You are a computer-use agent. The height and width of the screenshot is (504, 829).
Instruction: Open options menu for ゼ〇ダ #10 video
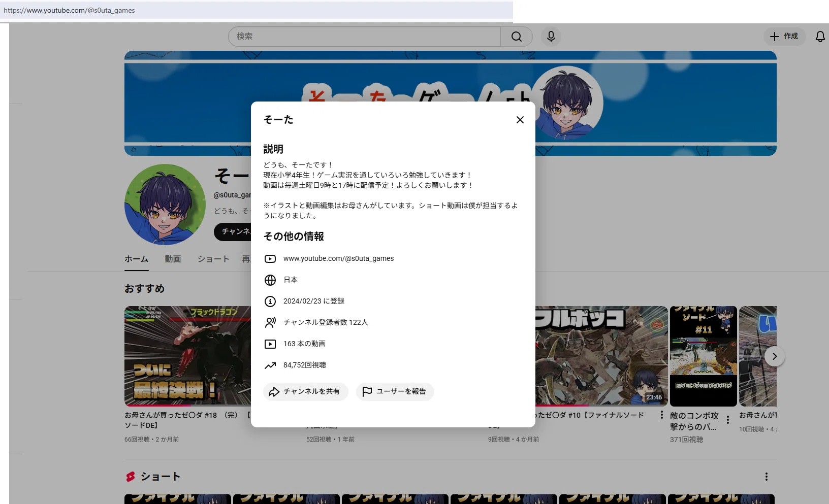(x=661, y=415)
